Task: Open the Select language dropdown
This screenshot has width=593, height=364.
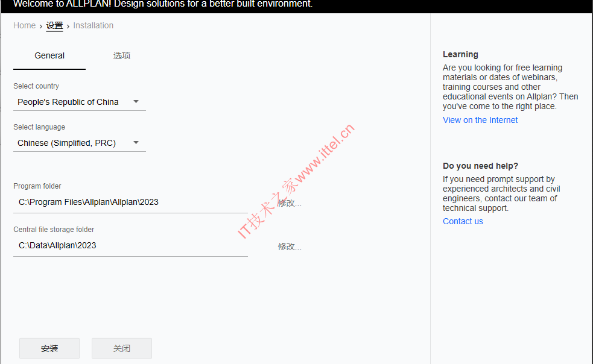Action: click(x=80, y=143)
